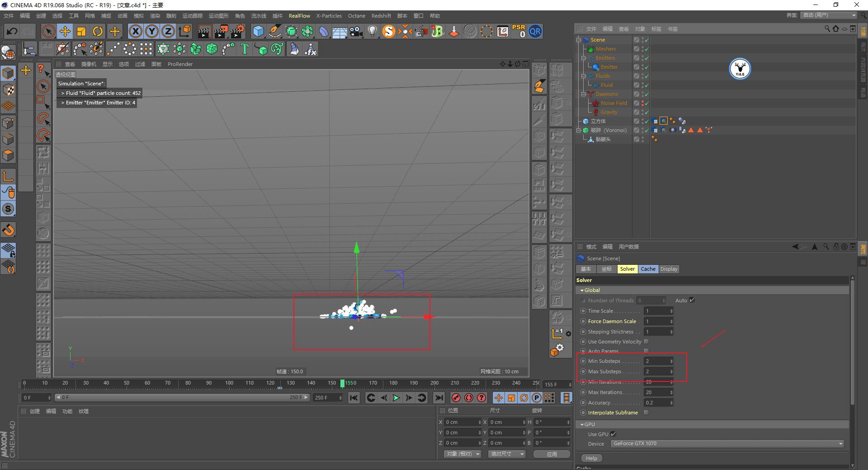Click the timeline playhead at frame 150

point(342,383)
